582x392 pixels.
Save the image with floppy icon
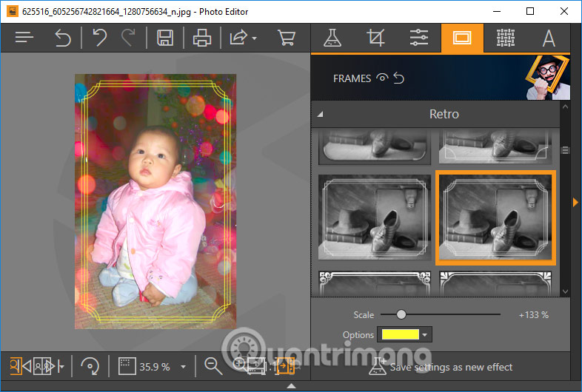pos(165,38)
